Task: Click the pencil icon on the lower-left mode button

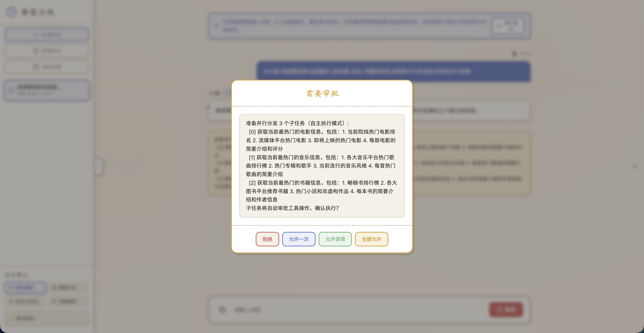Action: [10, 301]
